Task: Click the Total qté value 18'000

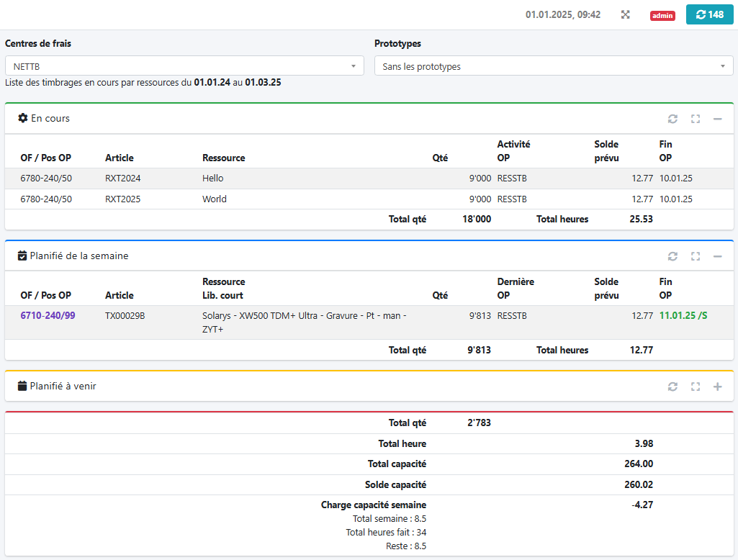Action: point(477,219)
